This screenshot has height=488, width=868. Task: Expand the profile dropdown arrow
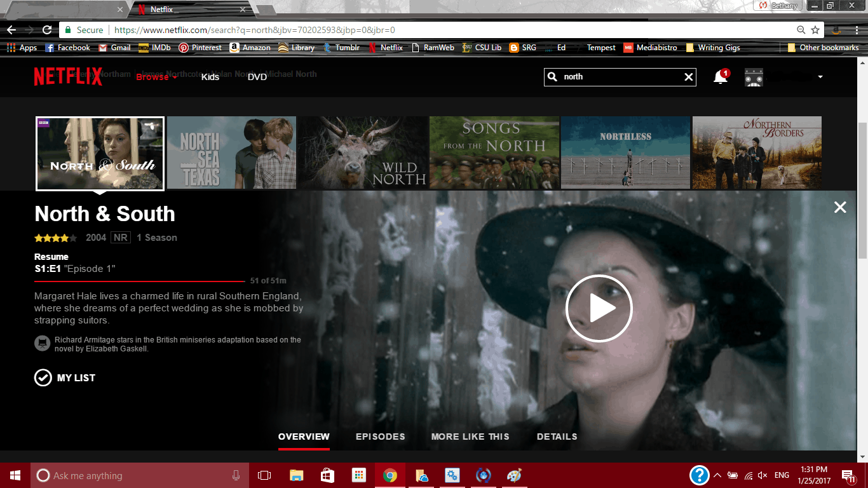coord(820,77)
